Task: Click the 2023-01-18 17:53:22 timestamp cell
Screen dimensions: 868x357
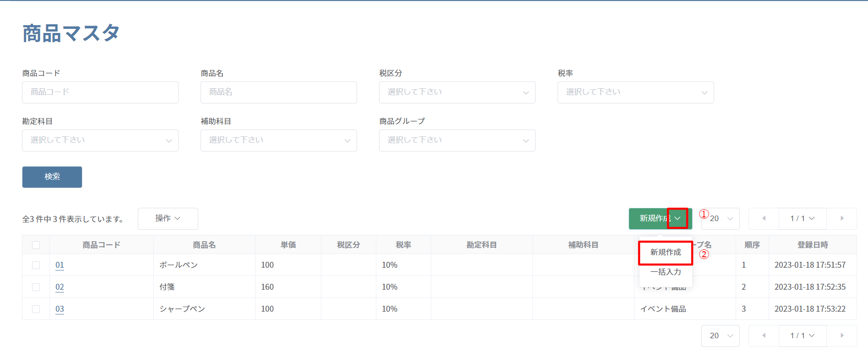Action: point(813,309)
